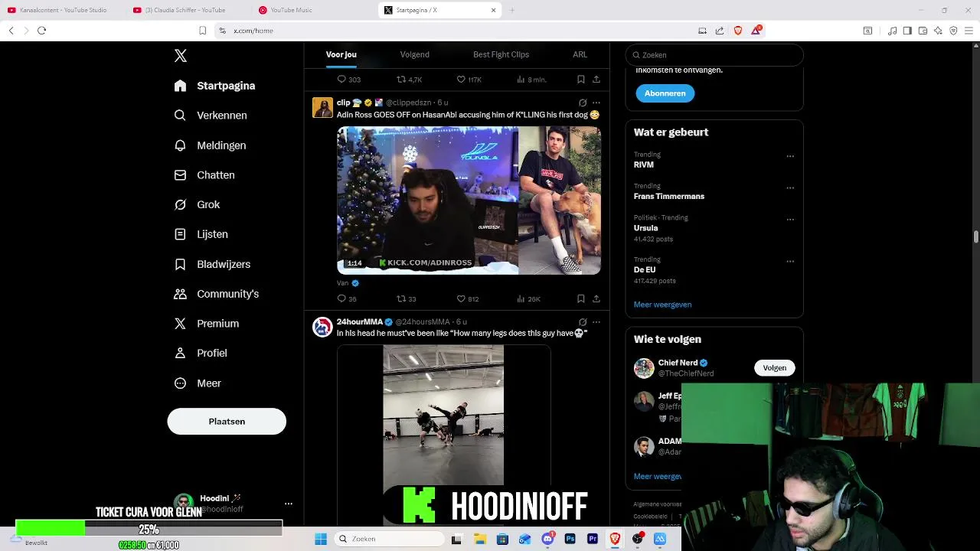Toggle the browser sidebar panel icon
Screen dimensions: 980x551
click(907, 31)
